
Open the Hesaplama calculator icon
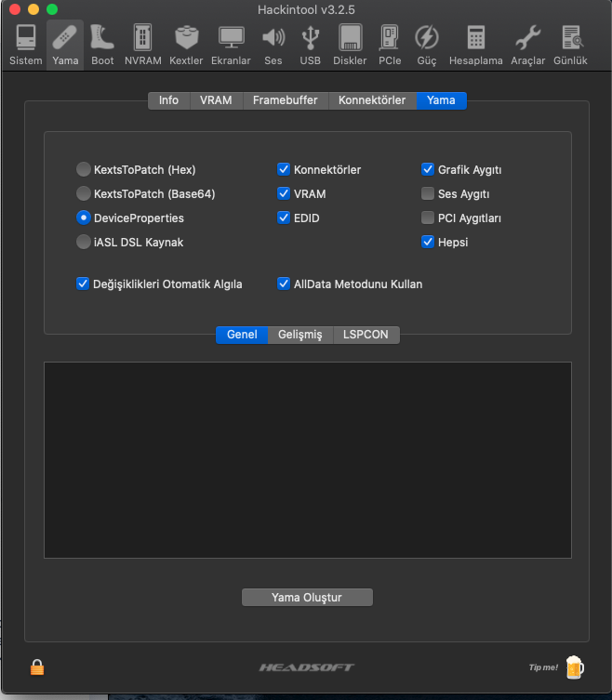coord(476,45)
